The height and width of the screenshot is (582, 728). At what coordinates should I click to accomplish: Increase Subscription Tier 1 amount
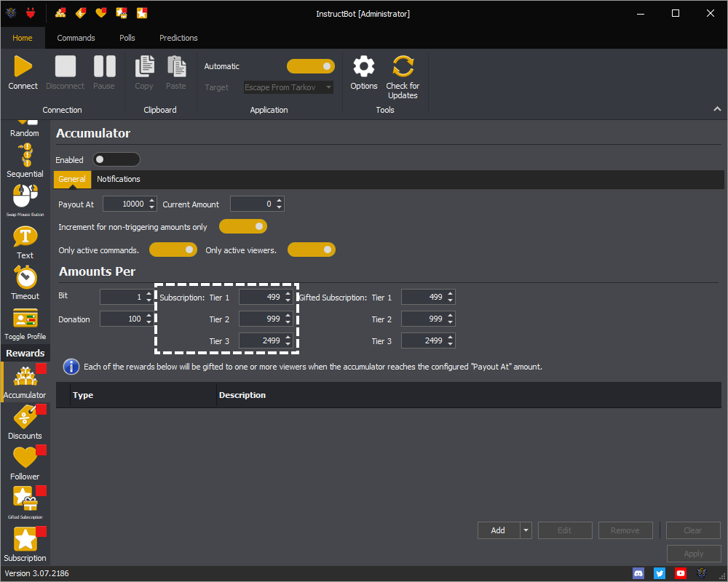(288, 293)
